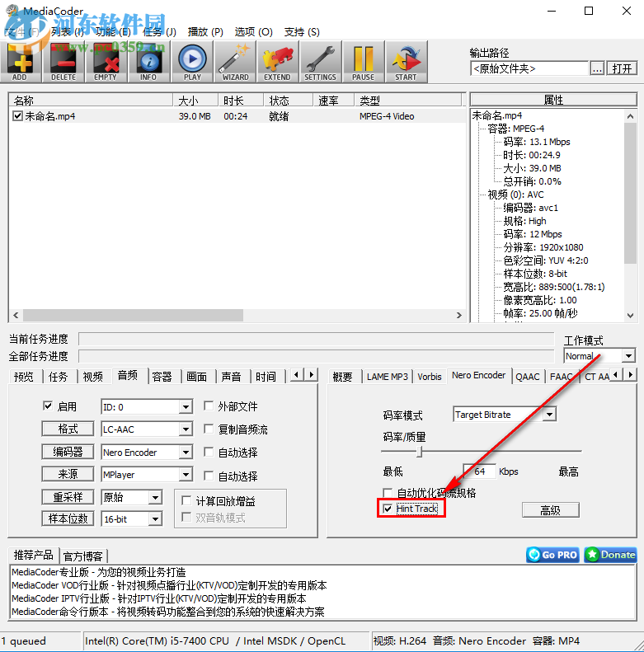The width and height of the screenshot is (644, 652).
Task: Switch to the QAAC tab
Action: pos(527,377)
